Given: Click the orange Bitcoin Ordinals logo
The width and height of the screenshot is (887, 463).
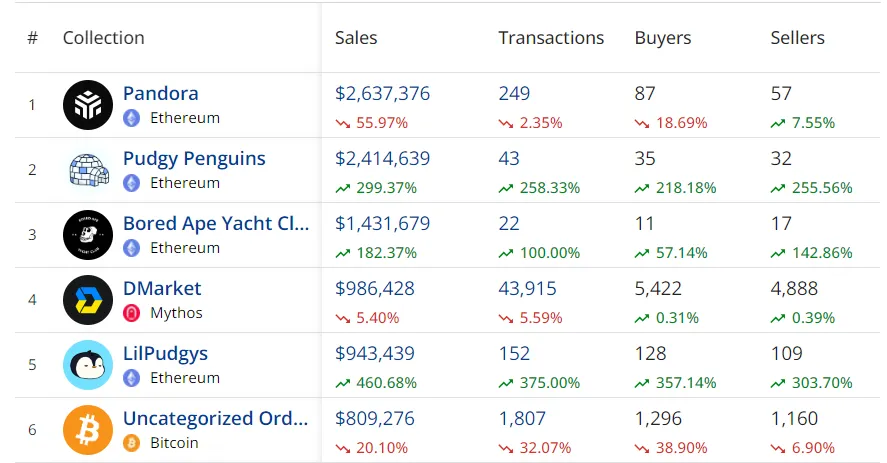Looking at the screenshot, I should (88, 430).
